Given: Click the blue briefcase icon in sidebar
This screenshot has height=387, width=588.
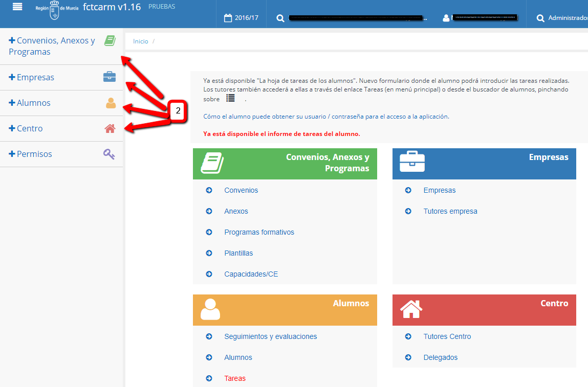Looking at the screenshot, I should 110,77.
